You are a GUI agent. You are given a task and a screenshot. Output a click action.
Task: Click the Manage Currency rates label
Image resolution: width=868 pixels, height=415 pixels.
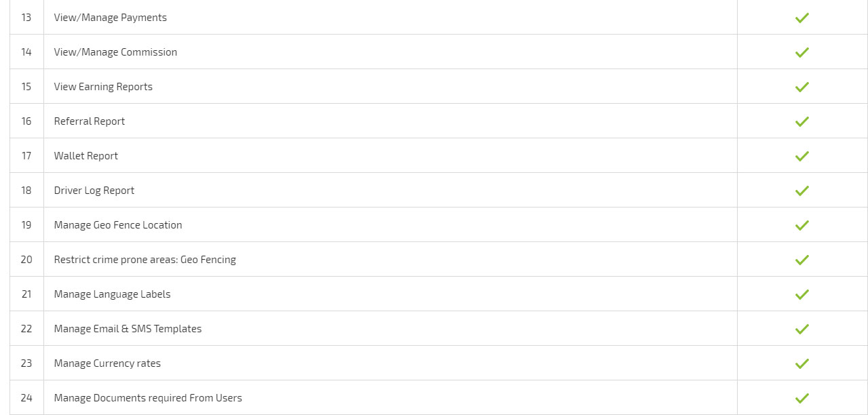[x=107, y=363]
